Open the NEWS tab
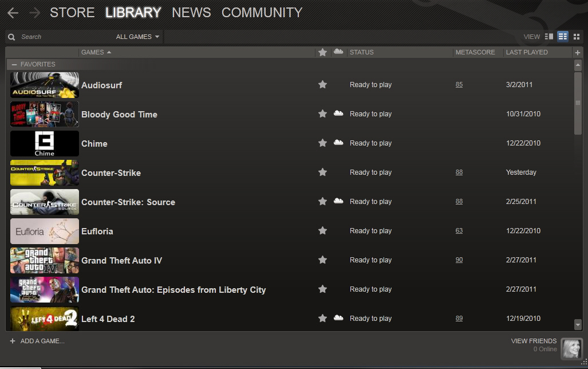The width and height of the screenshot is (588, 369). tap(191, 13)
